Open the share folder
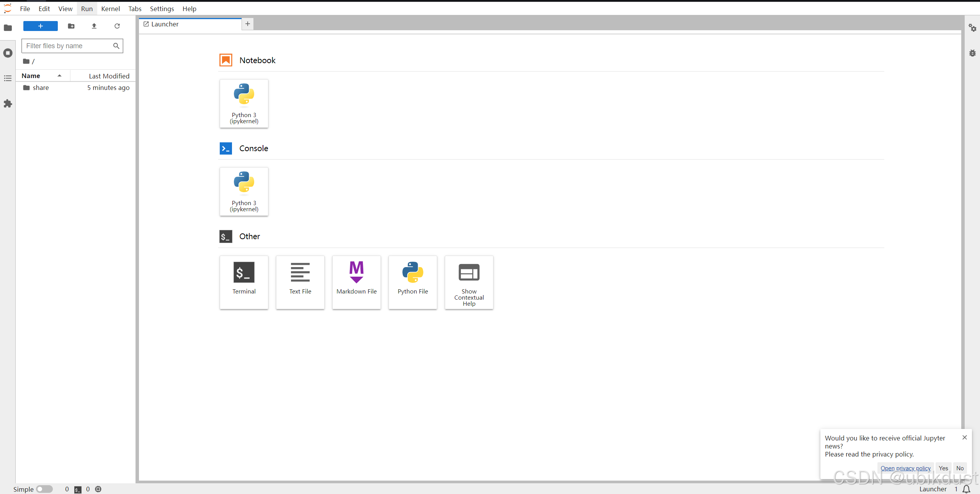Screen dimensions: 980x494 point(41,88)
